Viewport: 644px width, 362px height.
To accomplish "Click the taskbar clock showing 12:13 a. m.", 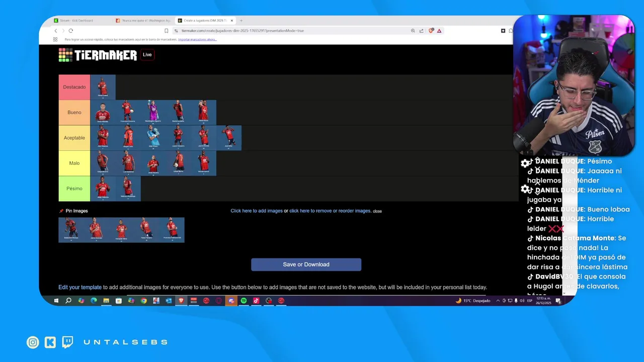I will click(x=543, y=301).
